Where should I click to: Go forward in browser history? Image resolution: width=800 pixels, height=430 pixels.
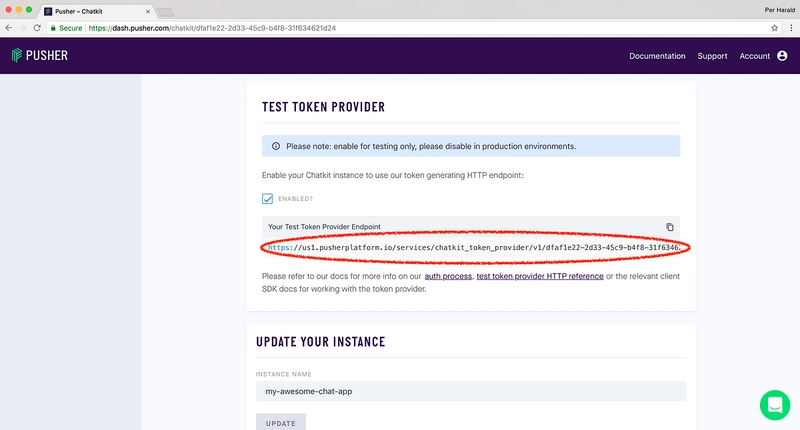pos(22,28)
